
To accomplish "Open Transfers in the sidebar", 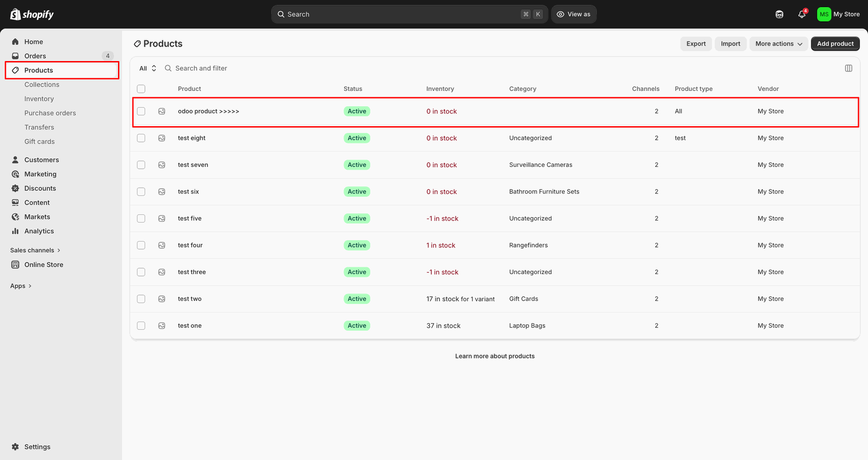I will click(39, 127).
